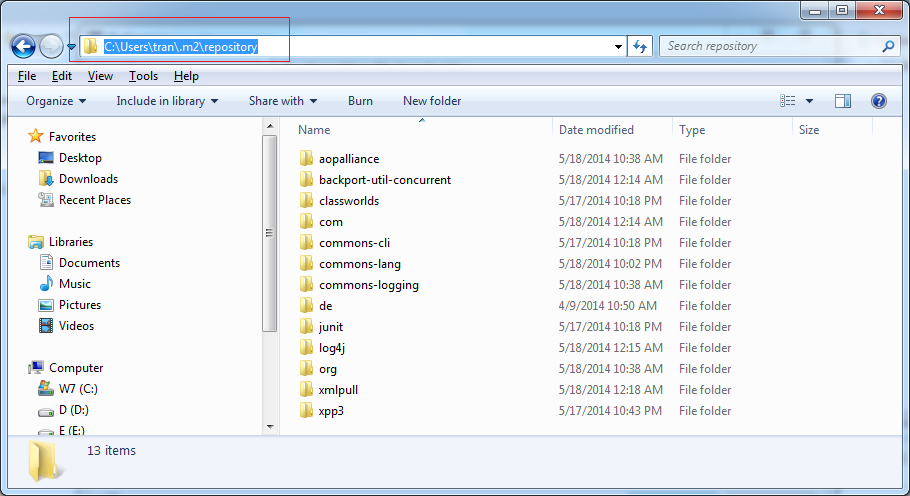The image size is (910, 496).
Task: Click the navigation pane scroll down arrow
Action: point(270,427)
